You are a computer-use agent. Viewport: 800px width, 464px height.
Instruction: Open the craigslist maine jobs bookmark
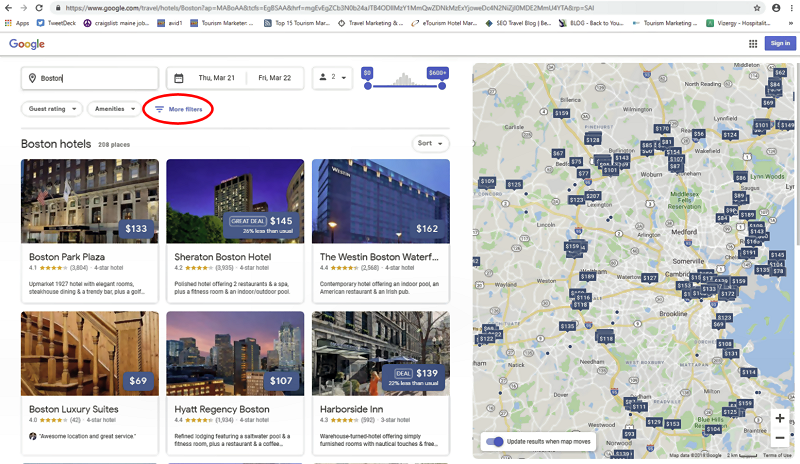tap(116, 23)
